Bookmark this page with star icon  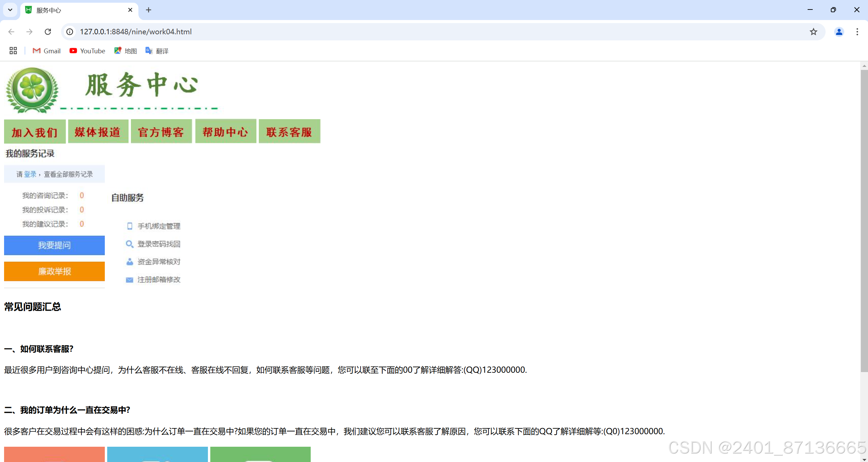tap(813, 32)
